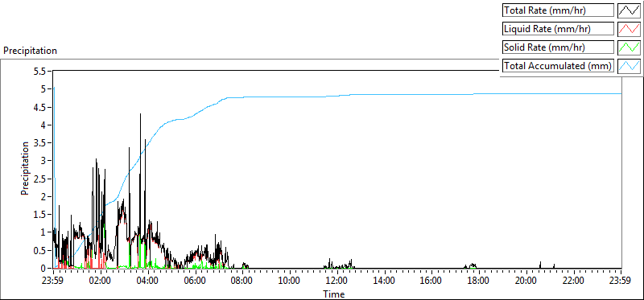
Task: Click the 02:00 x-axis tick label
Action: (101, 282)
